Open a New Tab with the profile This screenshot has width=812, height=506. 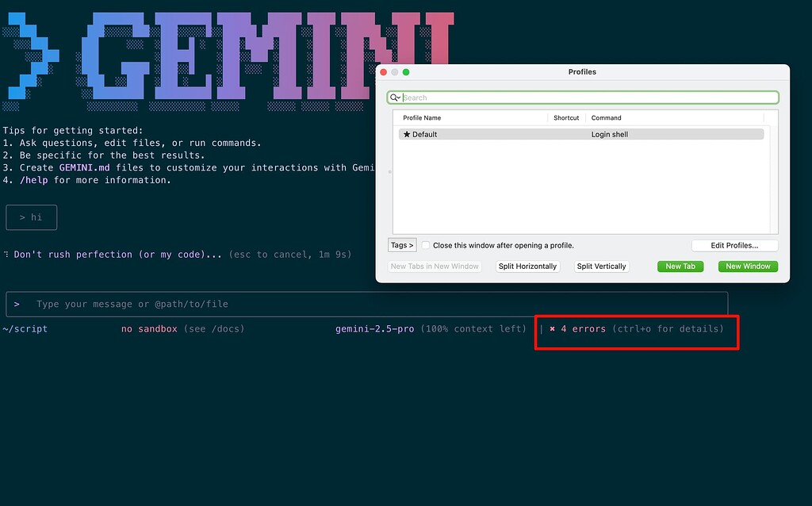click(680, 266)
